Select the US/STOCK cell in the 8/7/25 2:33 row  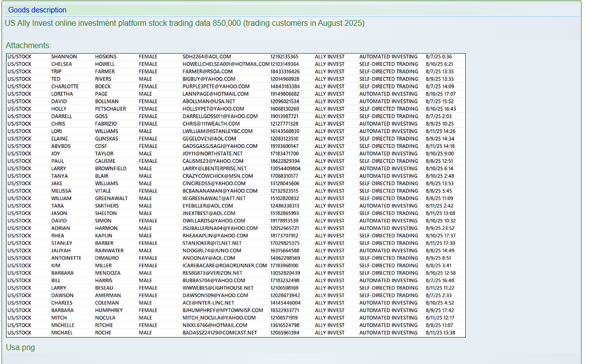tap(20, 295)
